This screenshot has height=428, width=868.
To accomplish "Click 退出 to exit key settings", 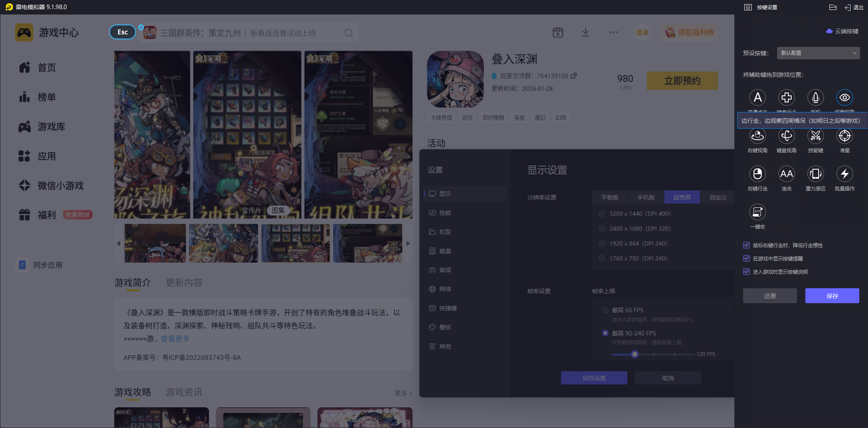I will 854,7.
